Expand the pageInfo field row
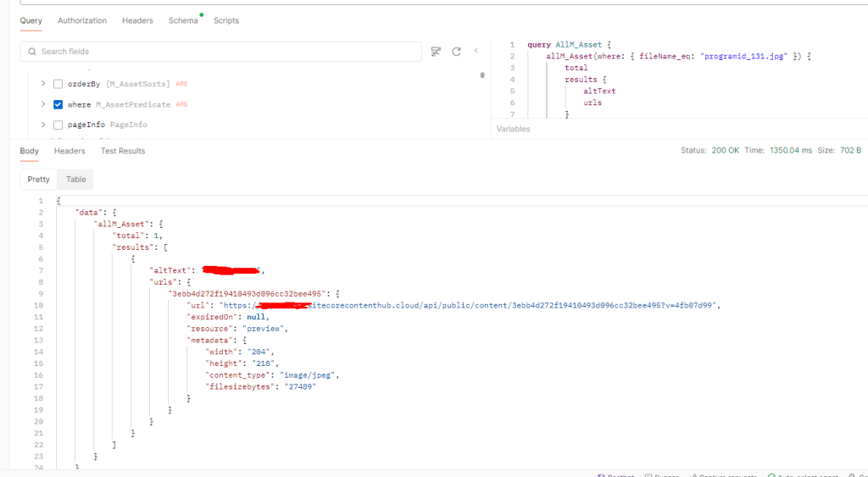The width and height of the screenshot is (868, 477). 43,125
